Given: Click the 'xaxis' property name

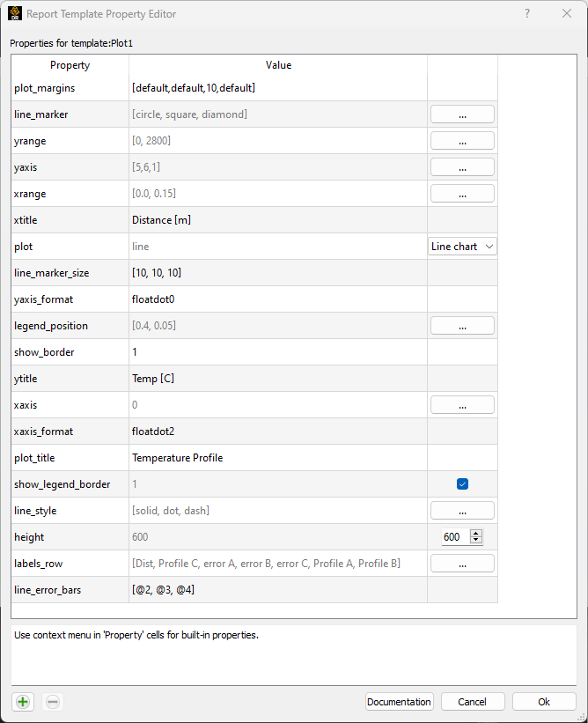Looking at the screenshot, I should pos(26,405).
